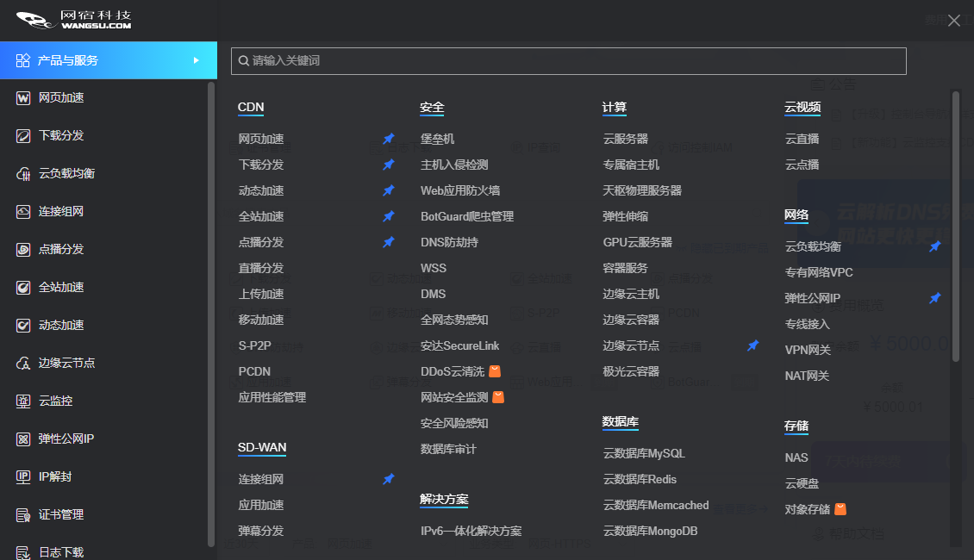Screen dimensions: 974x560
Task: Click the 日志下载 sidebar icon
Action: coord(23,552)
